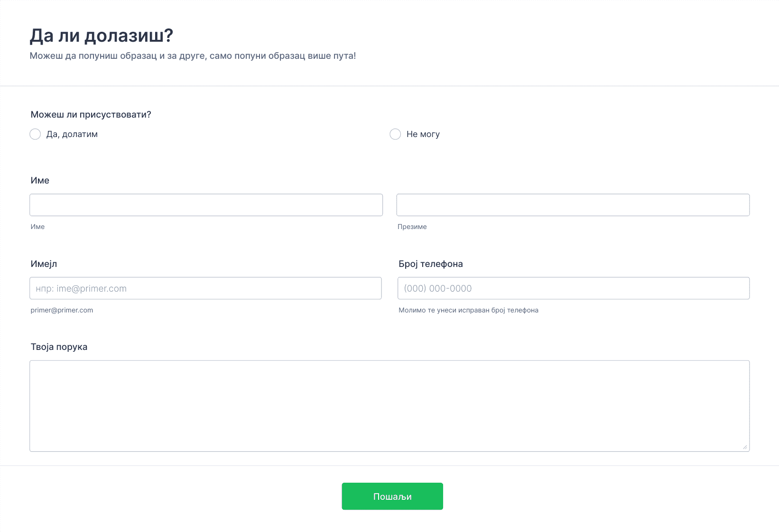779x532 pixels.
Task: Click the form subtitle about filling multiple times
Action: [x=193, y=55]
